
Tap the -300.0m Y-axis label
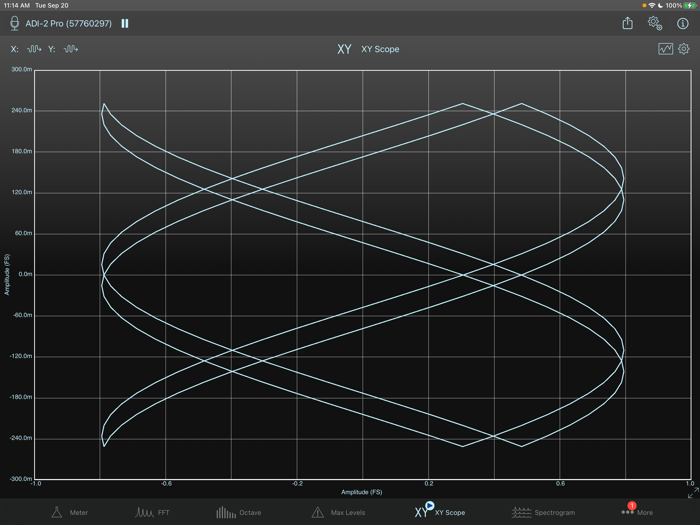point(21,479)
